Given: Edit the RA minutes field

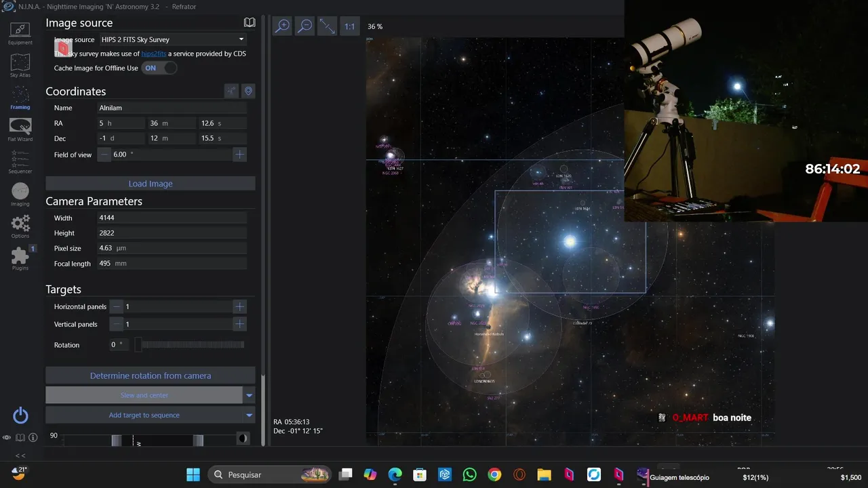Looking at the screenshot, I should 172,123.
